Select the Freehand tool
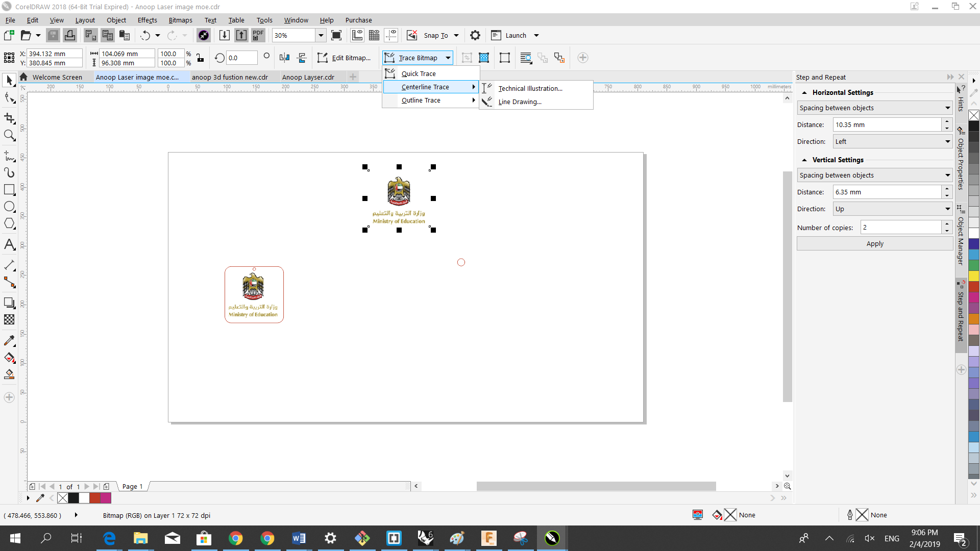Image resolution: width=980 pixels, height=551 pixels. point(9,156)
